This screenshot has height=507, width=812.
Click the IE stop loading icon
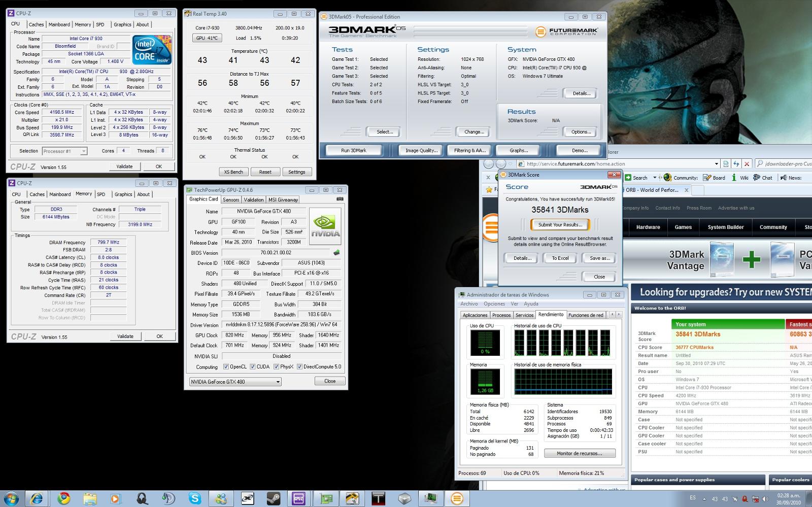point(747,164)
